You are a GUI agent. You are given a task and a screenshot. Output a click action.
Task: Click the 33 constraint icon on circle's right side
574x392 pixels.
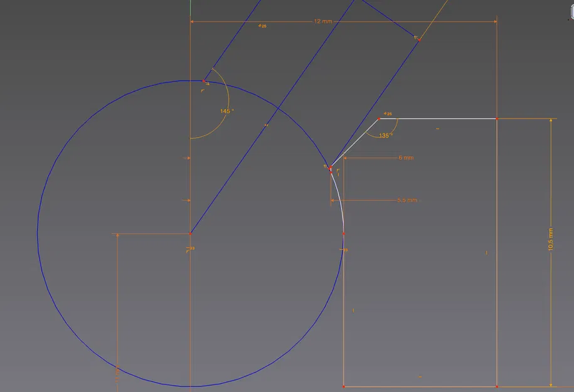(344, 250)
